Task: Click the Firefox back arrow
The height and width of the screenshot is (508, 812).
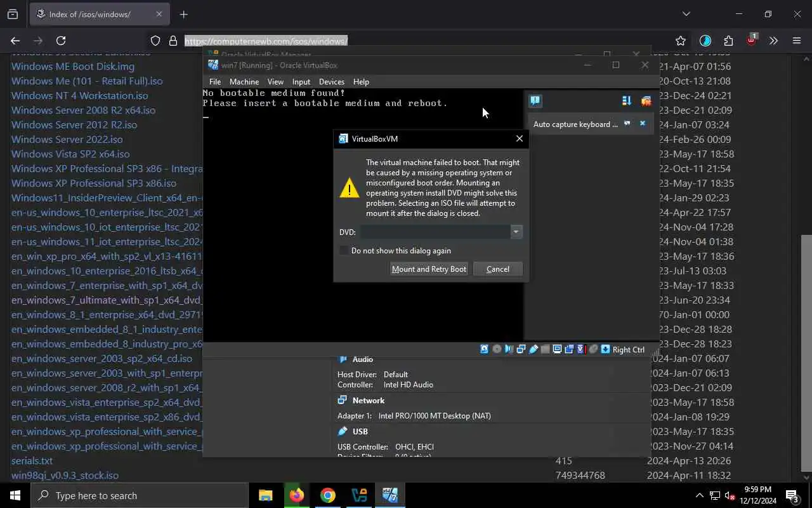Action: coord(15,41)
